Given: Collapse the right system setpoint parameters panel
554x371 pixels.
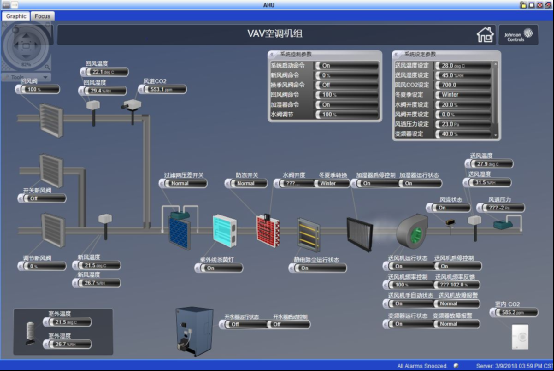Looking at the screenshot, I should point(396,54).
